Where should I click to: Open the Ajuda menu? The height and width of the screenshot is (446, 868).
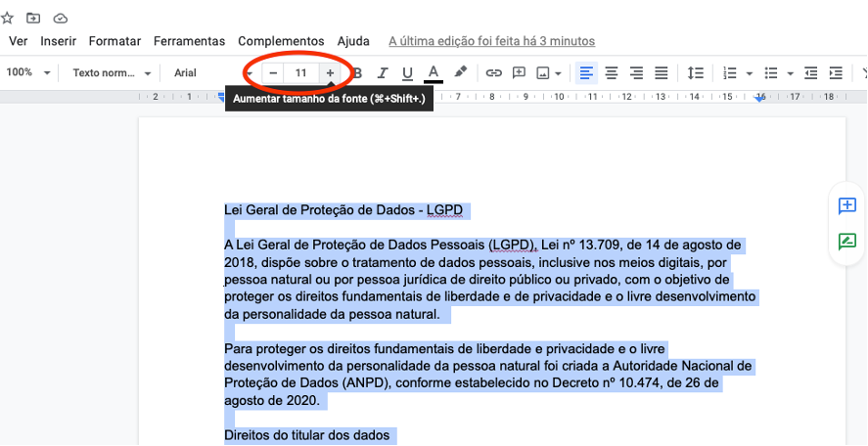pyautogui.click(x=353, y=41)
